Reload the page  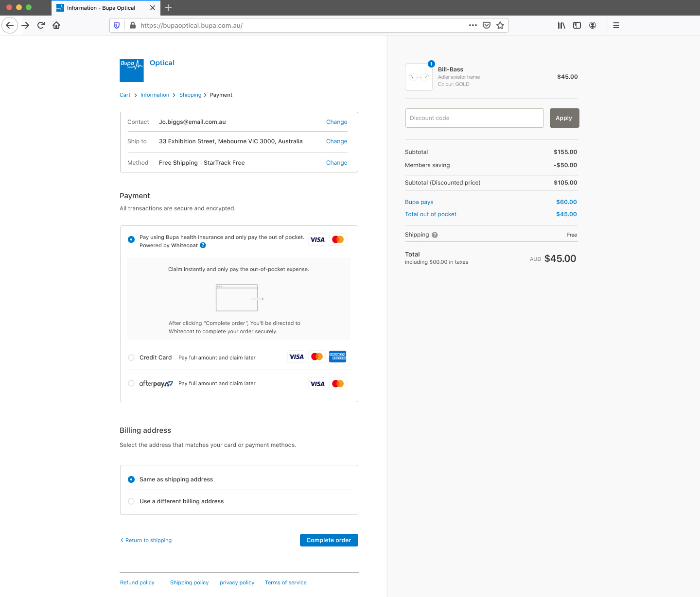click(x=41, y=25)
